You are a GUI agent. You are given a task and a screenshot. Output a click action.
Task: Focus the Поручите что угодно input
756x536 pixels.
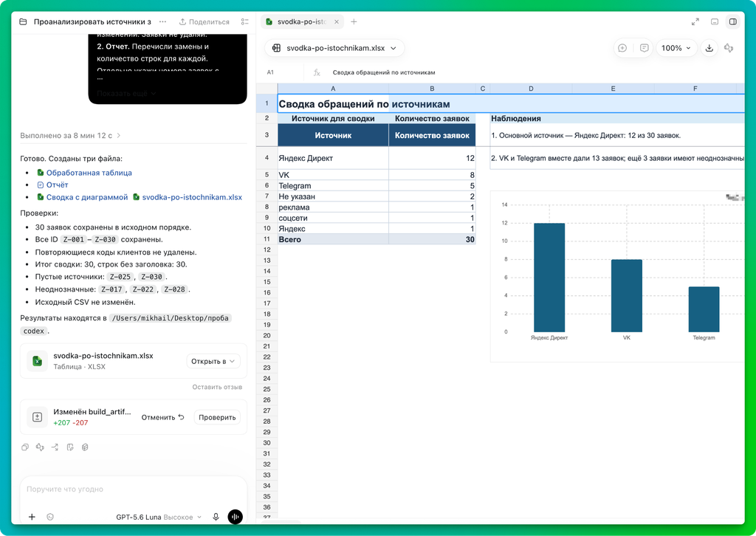[x=134, y=489]
